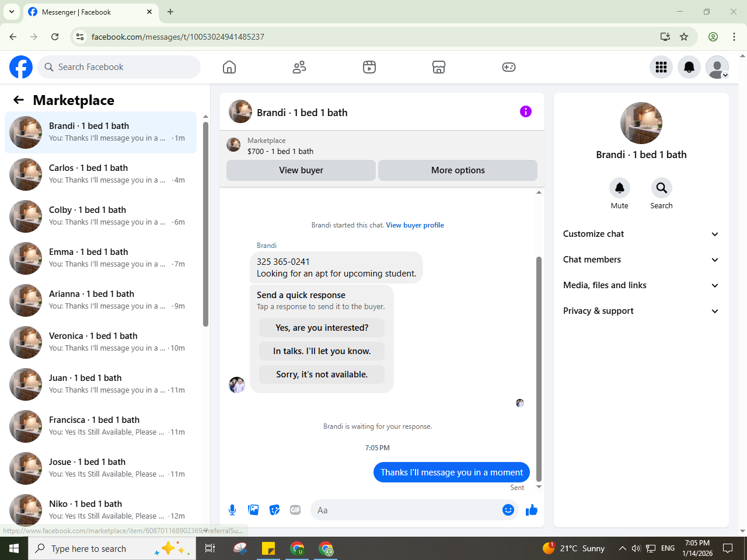The image size is (747, 560).
Task: Open Juan 1 bed 1 bath conversation
Action: tap(101, 384)
